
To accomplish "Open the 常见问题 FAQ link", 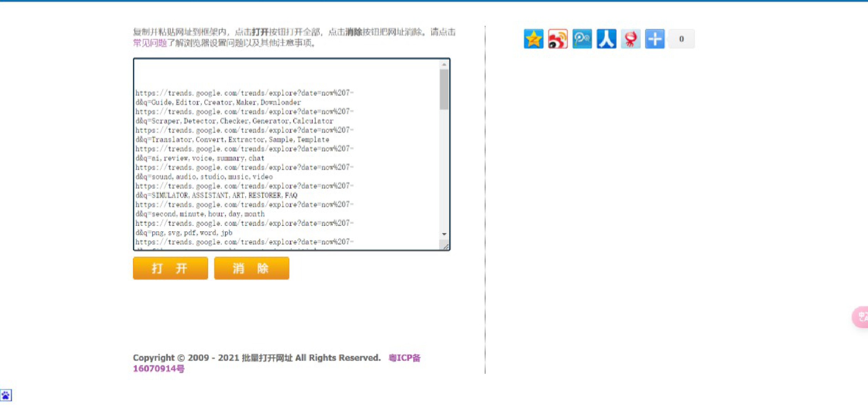I will tap(150, 43).
